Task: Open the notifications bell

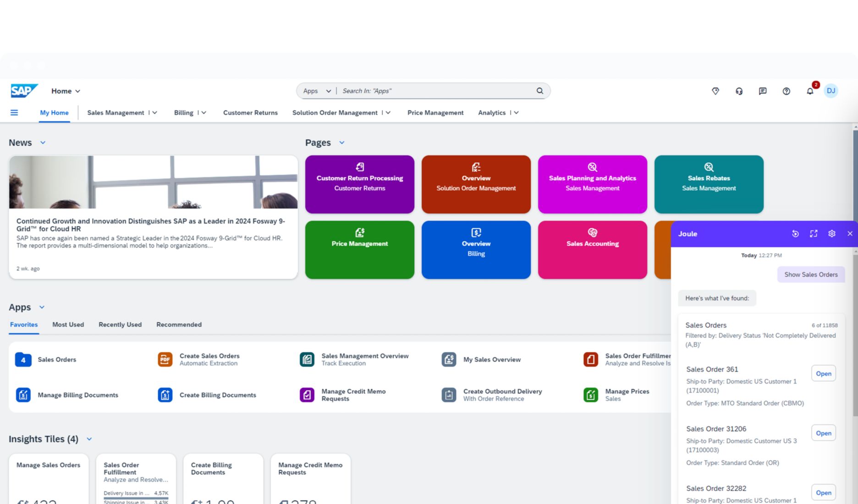Action: coord(809,91)
